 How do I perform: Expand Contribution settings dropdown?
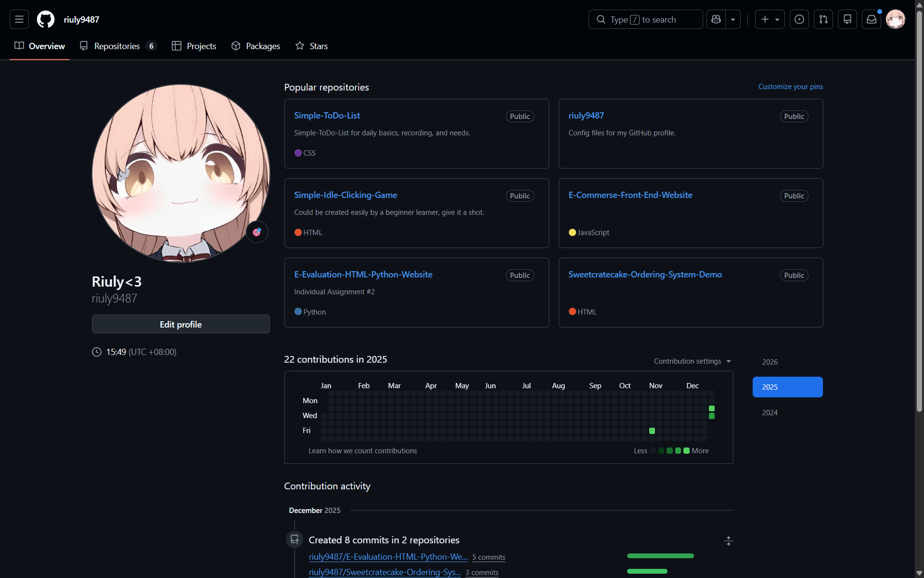692,361
